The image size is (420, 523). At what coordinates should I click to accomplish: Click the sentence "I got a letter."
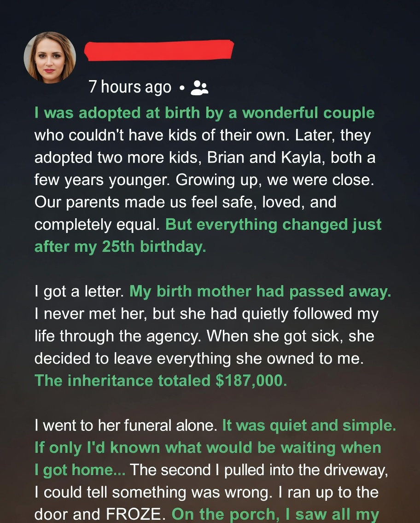(79, 291)
